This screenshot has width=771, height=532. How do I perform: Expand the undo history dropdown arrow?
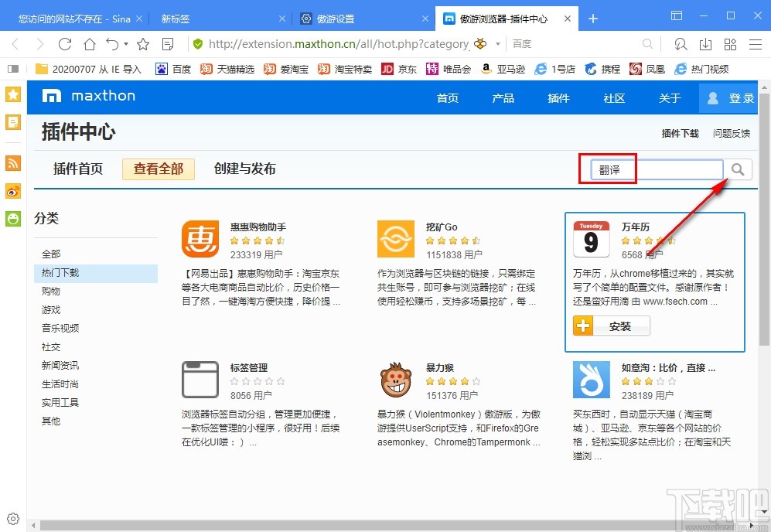tap(126, 44)
